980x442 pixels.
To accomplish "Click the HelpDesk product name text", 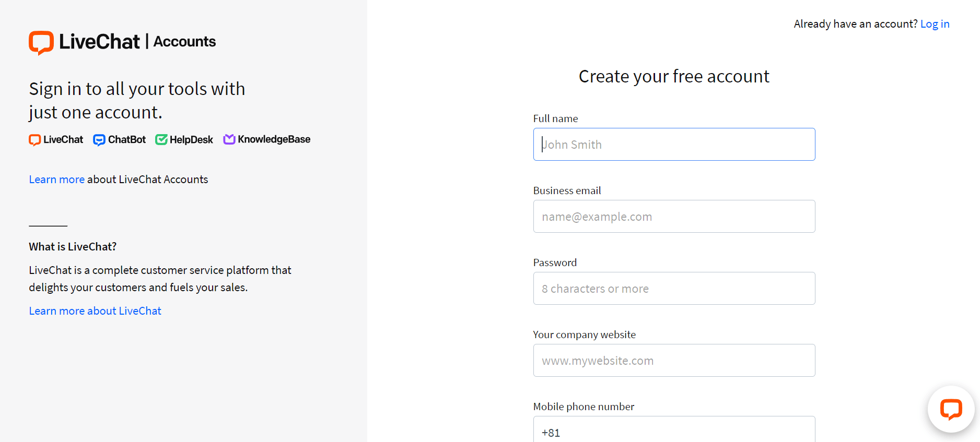I will pos(191,140).
